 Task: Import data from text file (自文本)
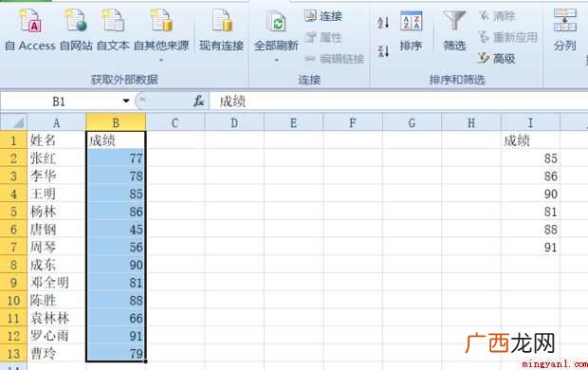tap(113, 30)
